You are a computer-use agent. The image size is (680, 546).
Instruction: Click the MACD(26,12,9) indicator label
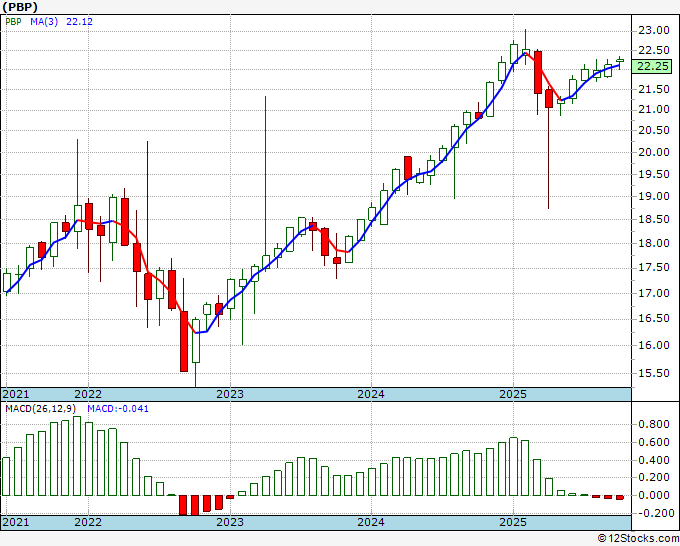(41, 409)
